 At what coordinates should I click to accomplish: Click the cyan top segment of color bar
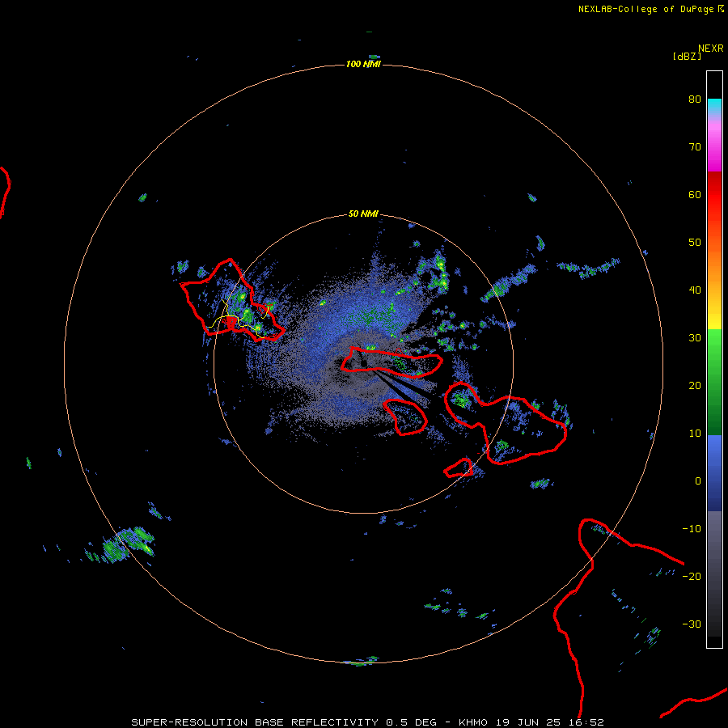pyautogui.click(x=714, y=107)
